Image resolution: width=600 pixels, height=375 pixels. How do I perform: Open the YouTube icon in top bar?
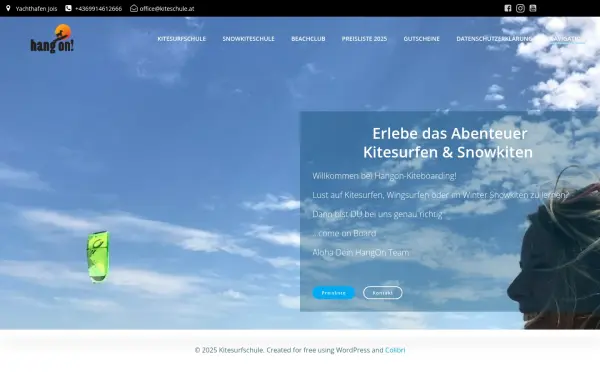tap(533, 8)
